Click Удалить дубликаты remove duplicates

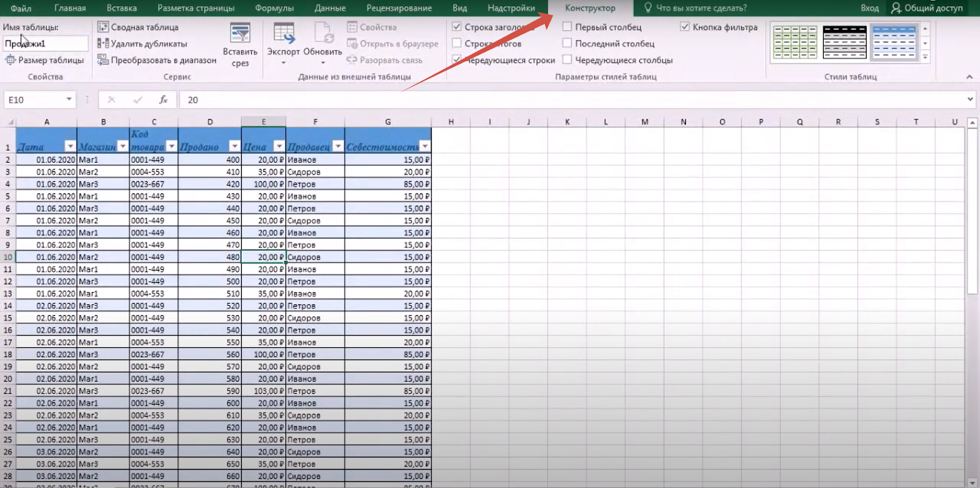(142, 43)
